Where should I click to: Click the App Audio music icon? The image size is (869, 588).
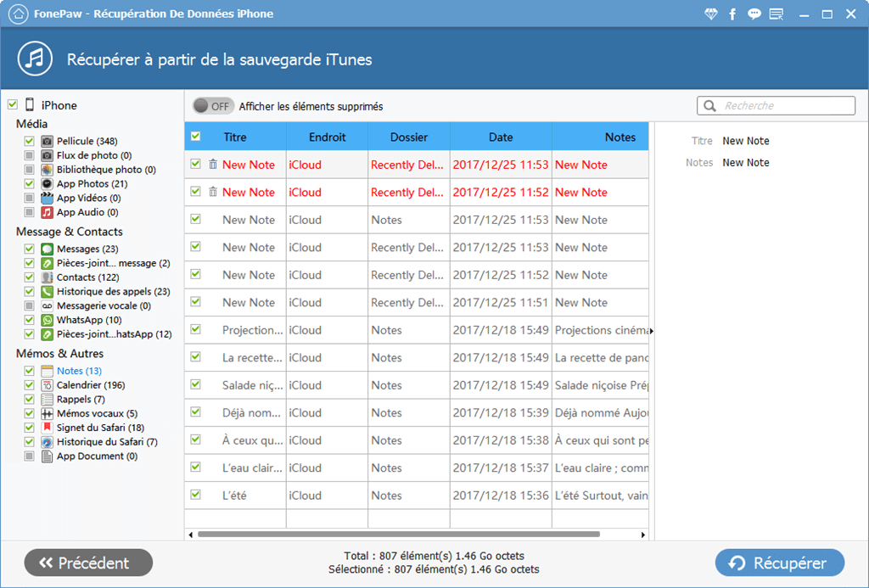(48, 212)
